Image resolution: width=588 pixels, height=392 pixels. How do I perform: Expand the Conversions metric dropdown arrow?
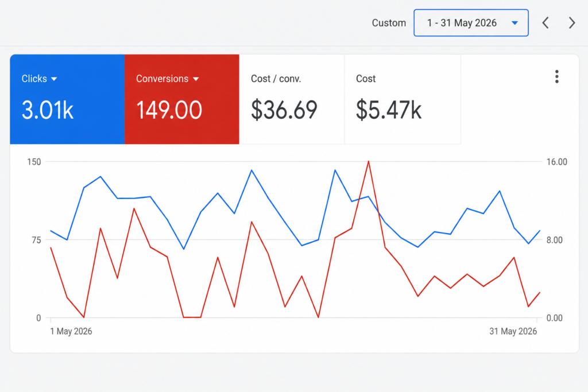pyautogui.click(x=196, y=79)
